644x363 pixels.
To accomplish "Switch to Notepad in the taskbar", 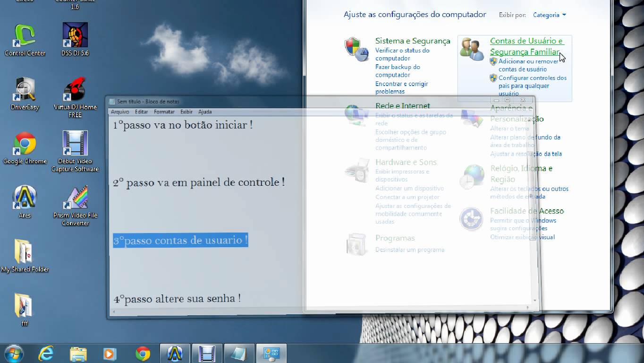I will click(239, 354).
